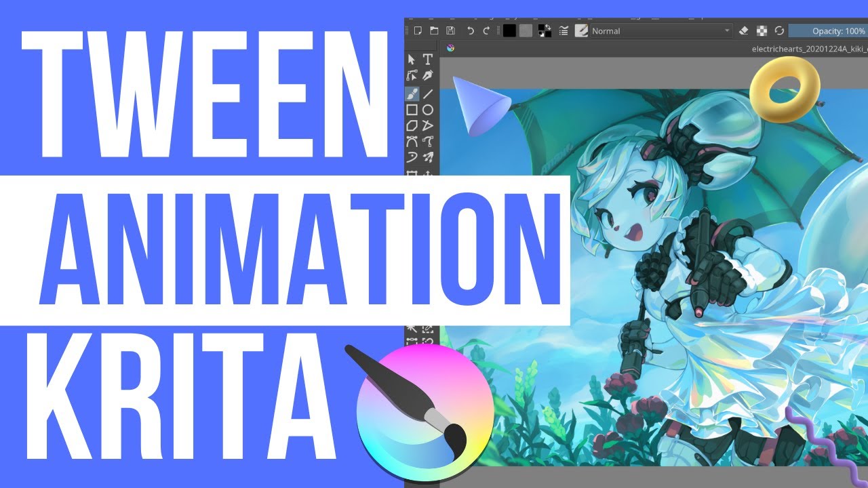Open the brush preset chooser

(x=581, y=30)
